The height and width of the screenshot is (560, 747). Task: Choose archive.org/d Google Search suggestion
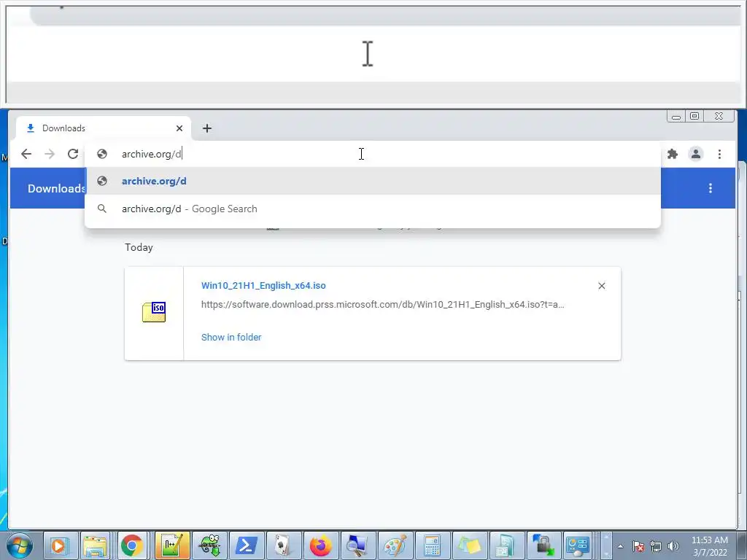click(373, 209)
